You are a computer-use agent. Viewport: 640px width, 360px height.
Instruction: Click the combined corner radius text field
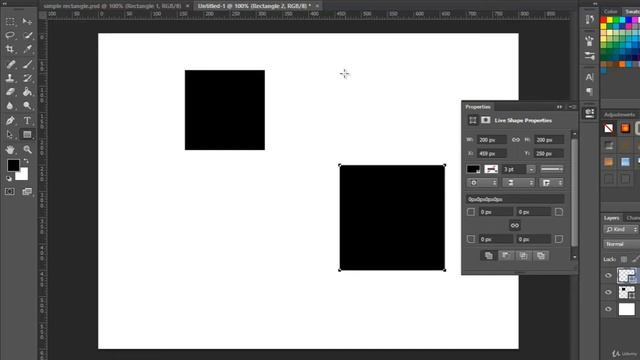coord(515,199)
